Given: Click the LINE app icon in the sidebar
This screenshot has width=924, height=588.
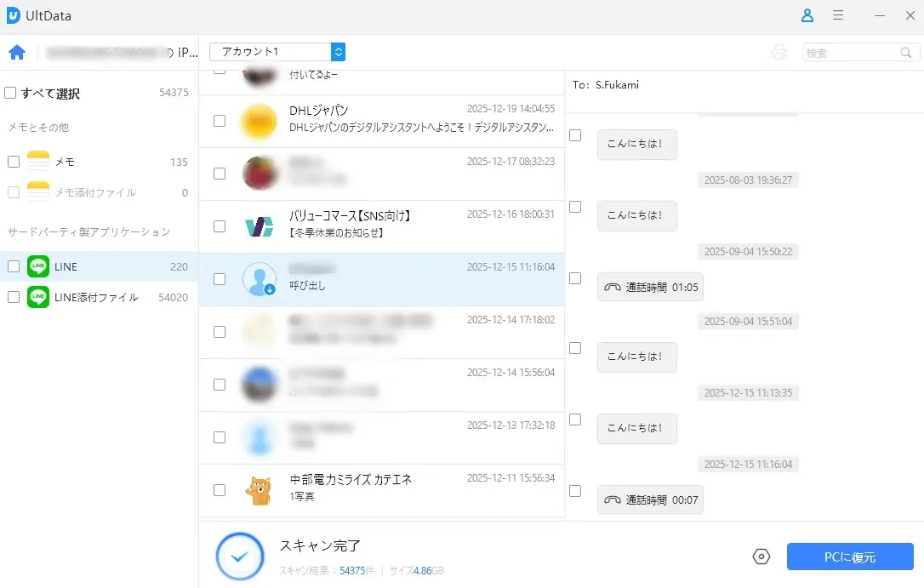Looking at the screenshot, I should 37,266.
